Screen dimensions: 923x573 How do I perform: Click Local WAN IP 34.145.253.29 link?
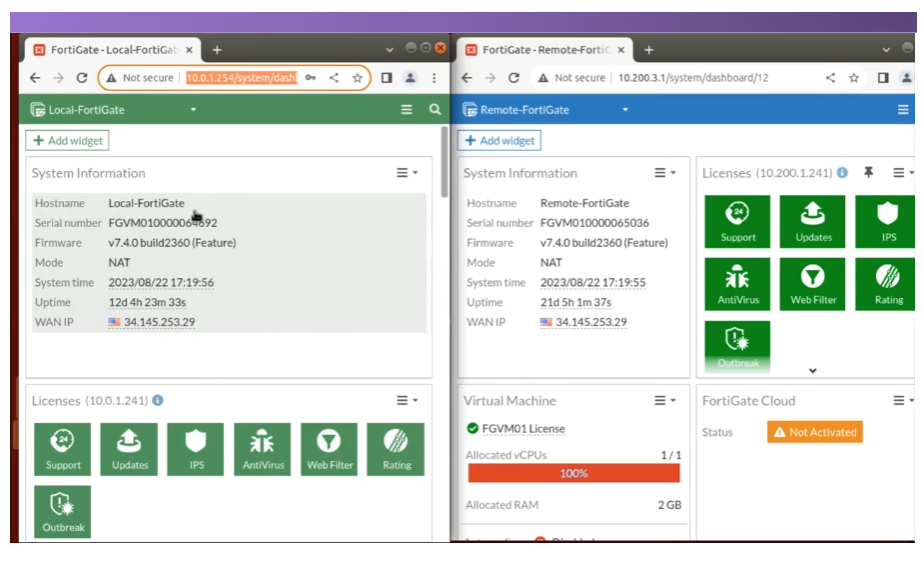coord(159,322)
